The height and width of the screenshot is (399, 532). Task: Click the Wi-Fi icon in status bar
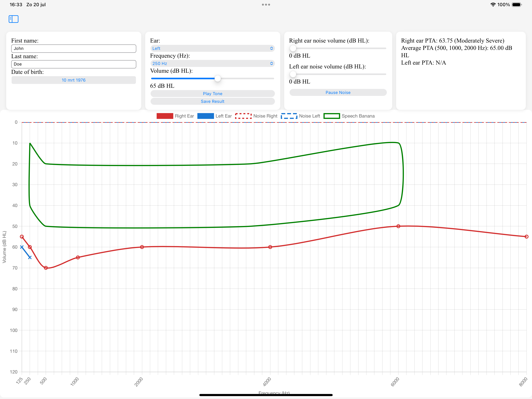click(x=493, y=4)
